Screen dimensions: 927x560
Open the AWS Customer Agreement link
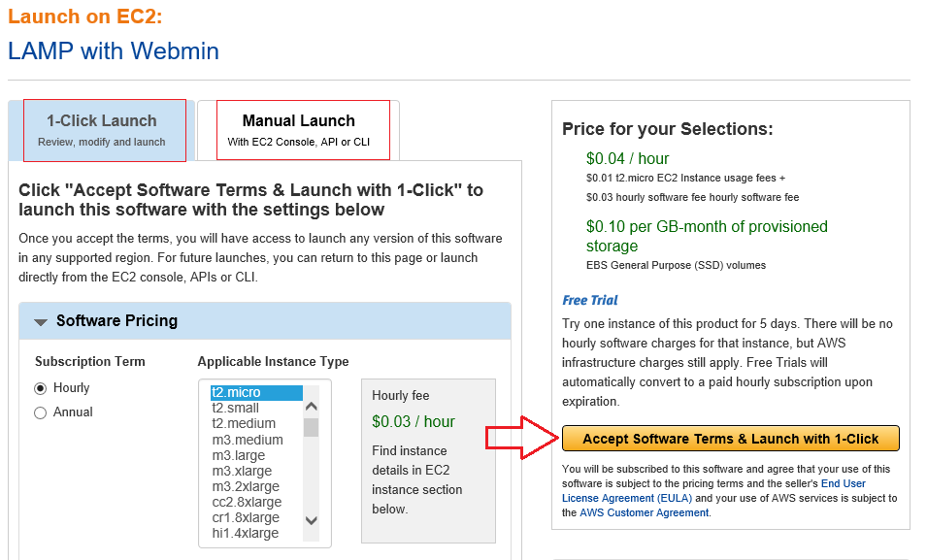644,512
